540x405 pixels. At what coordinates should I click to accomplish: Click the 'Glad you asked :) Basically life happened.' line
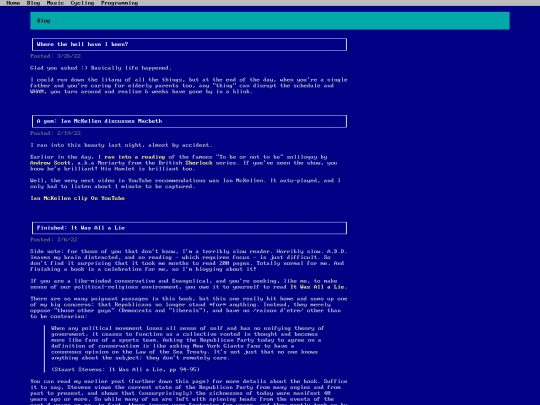(x=101, y=68)
